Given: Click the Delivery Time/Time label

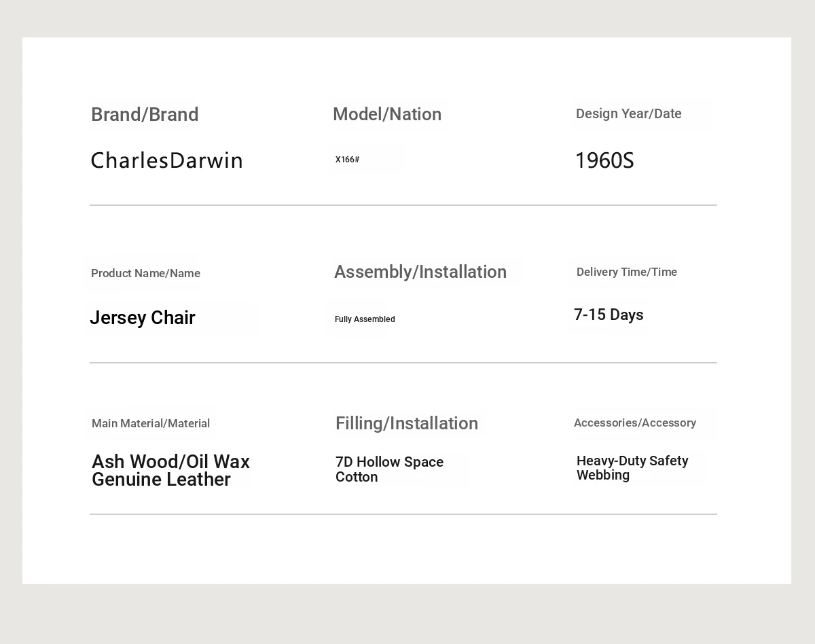Looking at the screenshot, I should tap(626, 272).
